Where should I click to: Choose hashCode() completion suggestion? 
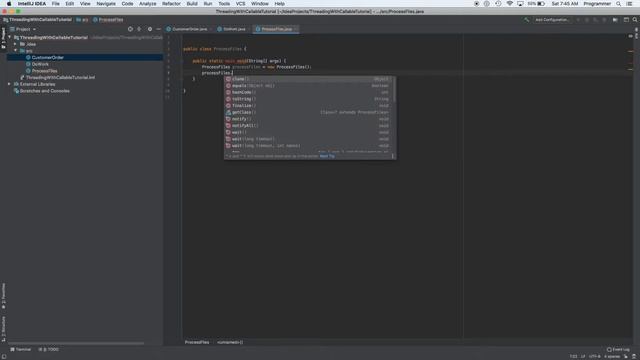tap(308, 92)
